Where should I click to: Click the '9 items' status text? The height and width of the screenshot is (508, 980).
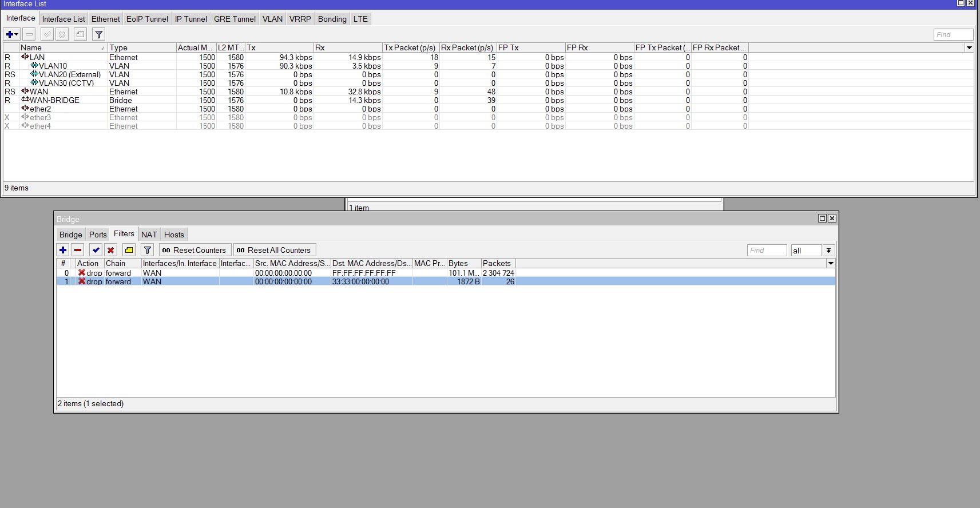pyautogui.click(x=17, y=188)
